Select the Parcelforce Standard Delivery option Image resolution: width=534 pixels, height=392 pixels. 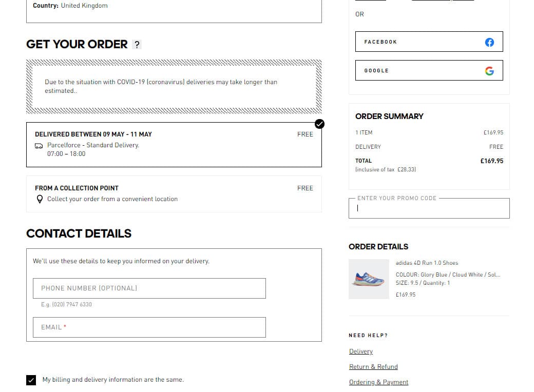coord(174,144)
